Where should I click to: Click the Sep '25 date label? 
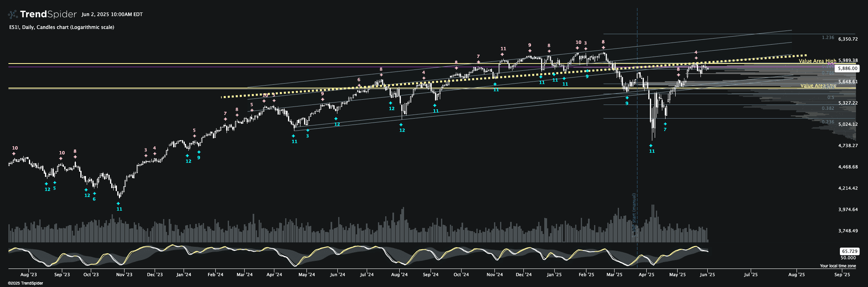[842, 275]
